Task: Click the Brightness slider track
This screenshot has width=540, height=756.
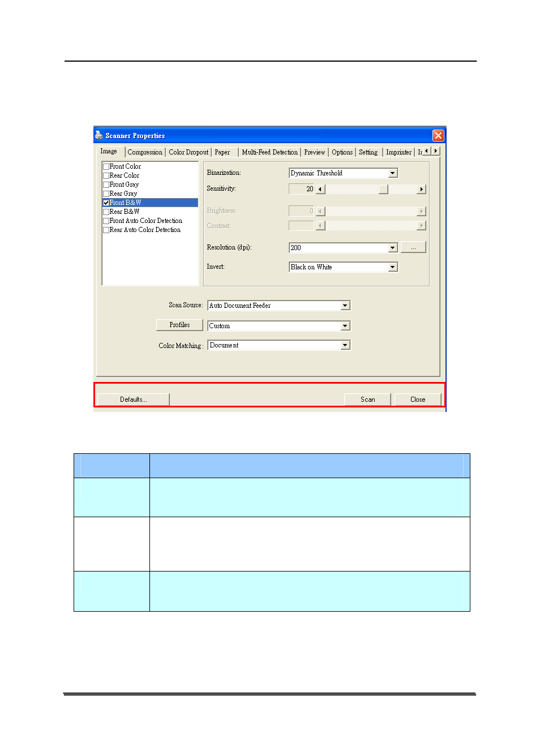Action: [371, 211]
